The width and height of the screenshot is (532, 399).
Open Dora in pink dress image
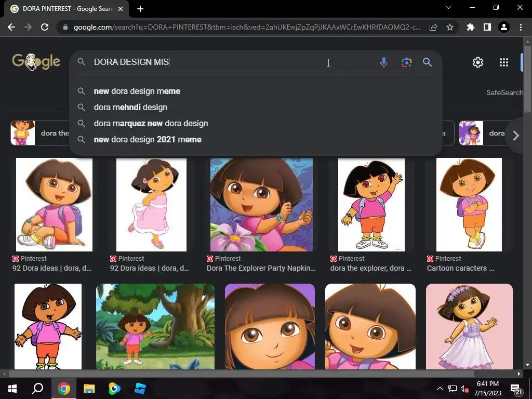pos(151,205)
